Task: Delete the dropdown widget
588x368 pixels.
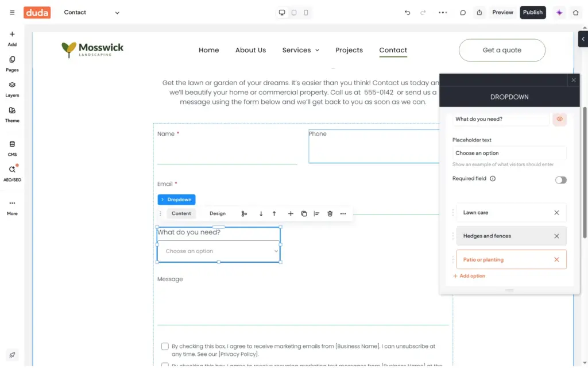Action: coord(330,214)
